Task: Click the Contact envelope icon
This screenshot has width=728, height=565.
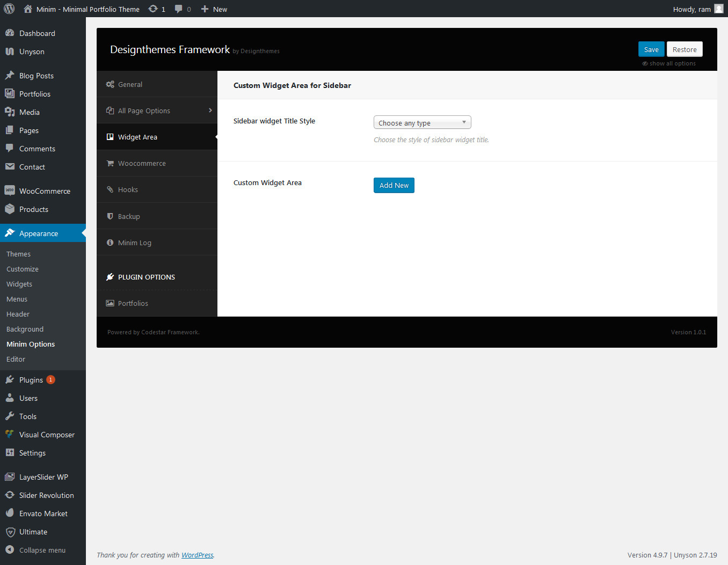Action: pos(10,166)
